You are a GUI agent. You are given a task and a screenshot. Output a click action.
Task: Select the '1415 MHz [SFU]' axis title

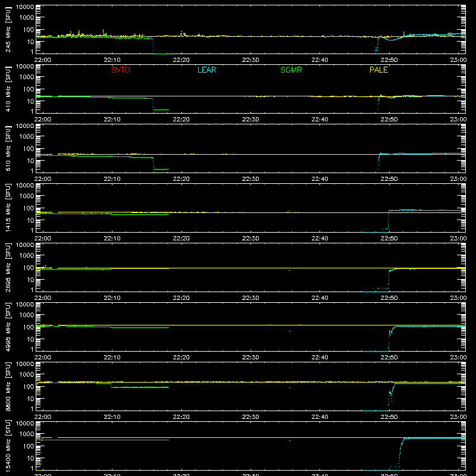(8, 208)
